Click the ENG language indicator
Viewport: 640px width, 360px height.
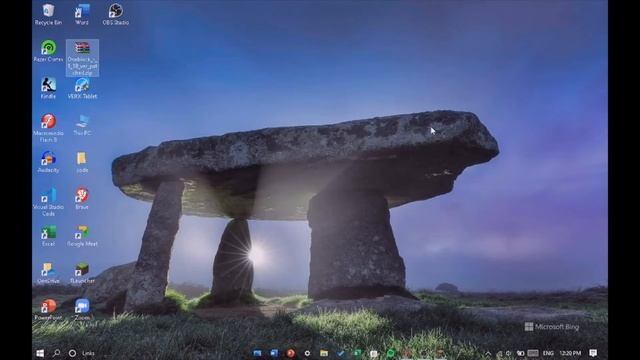[x=548, y=353]
